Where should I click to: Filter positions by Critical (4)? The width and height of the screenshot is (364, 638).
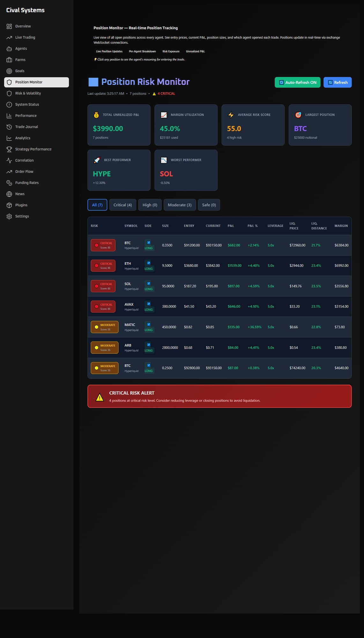[123, 205]
